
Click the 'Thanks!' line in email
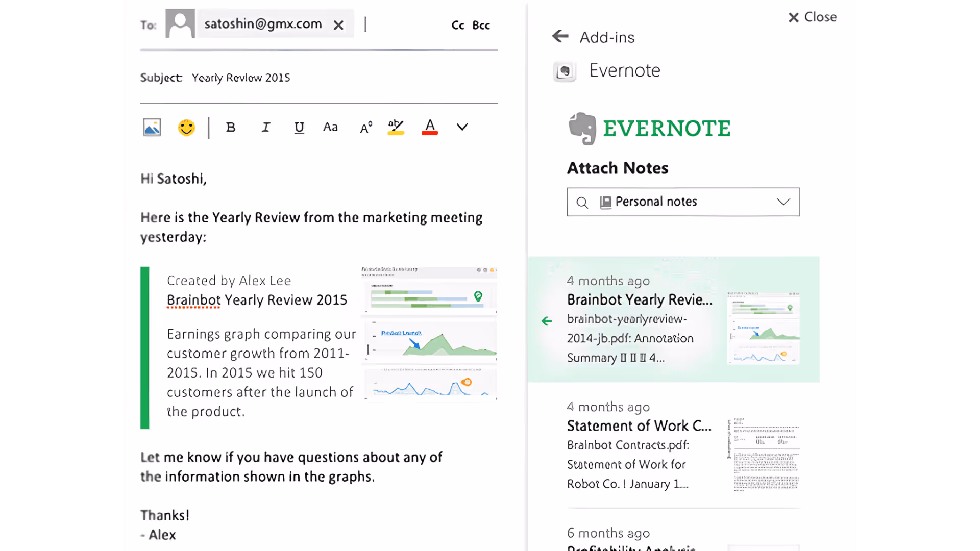(x=165, y=515)
